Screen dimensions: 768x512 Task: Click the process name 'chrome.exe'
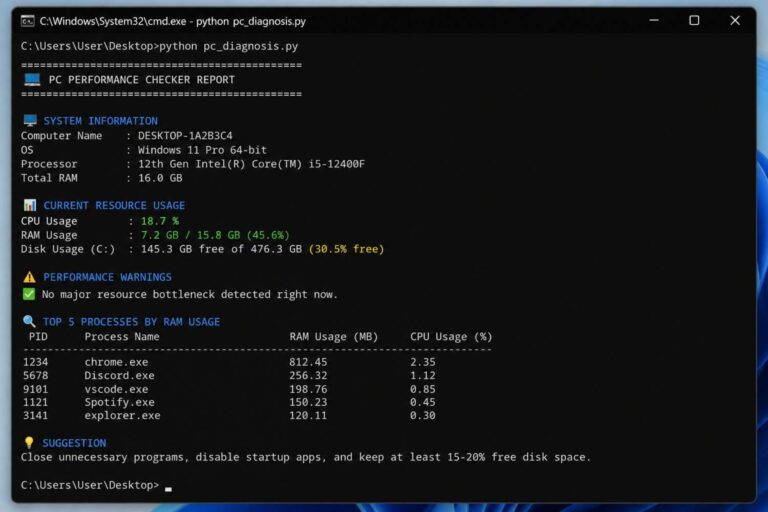click(116, 362)
